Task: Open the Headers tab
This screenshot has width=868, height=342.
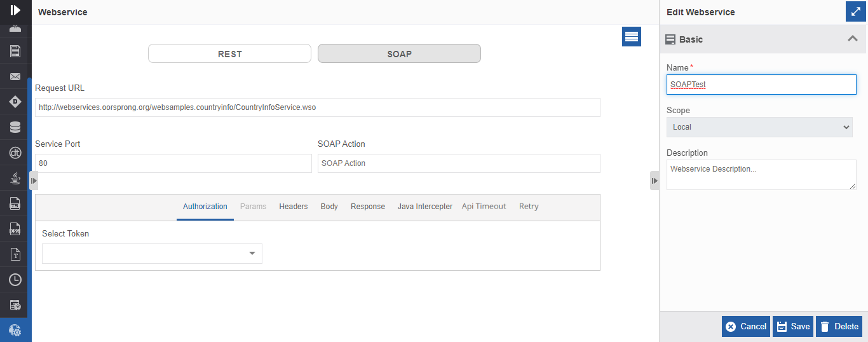Action: pos(294,207)
